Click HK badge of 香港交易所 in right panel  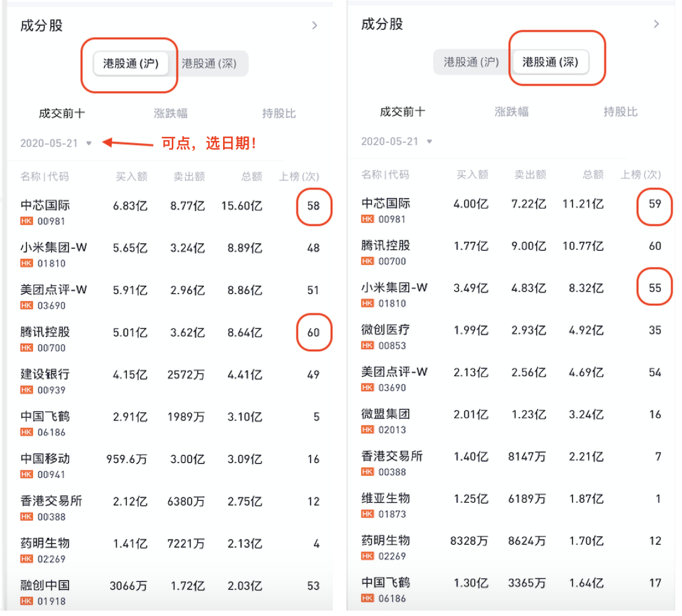367,472
